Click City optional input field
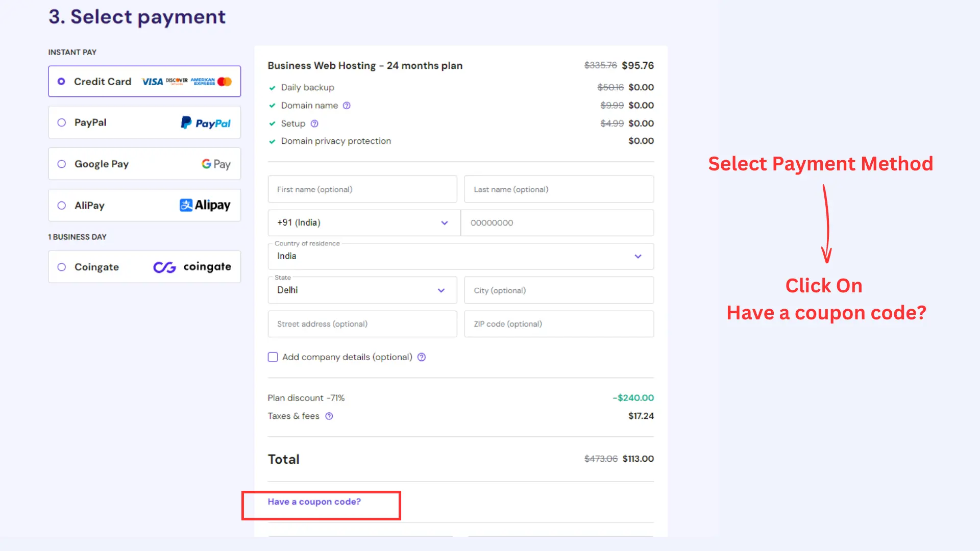 (x=559, y=290)
